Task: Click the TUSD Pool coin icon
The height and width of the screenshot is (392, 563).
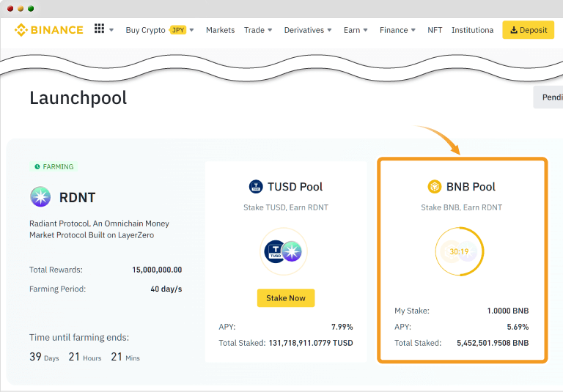Action: [x=256, y=187]
